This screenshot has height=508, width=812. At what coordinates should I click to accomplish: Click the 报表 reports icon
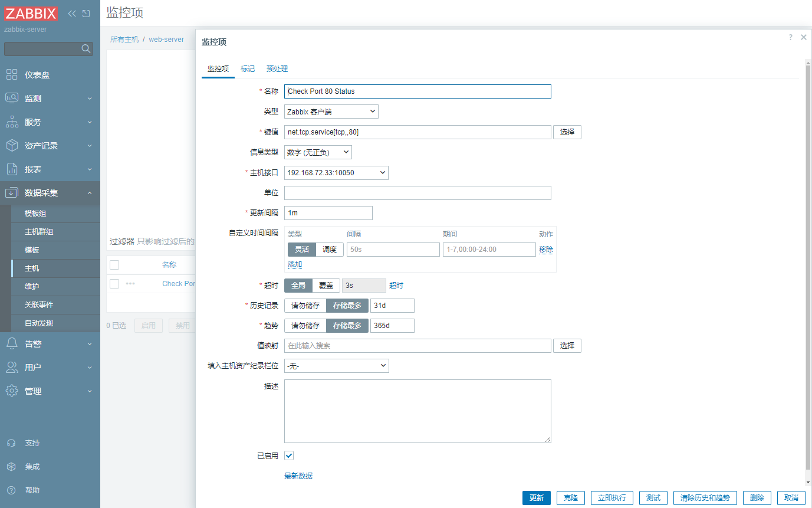pos(12,169)
